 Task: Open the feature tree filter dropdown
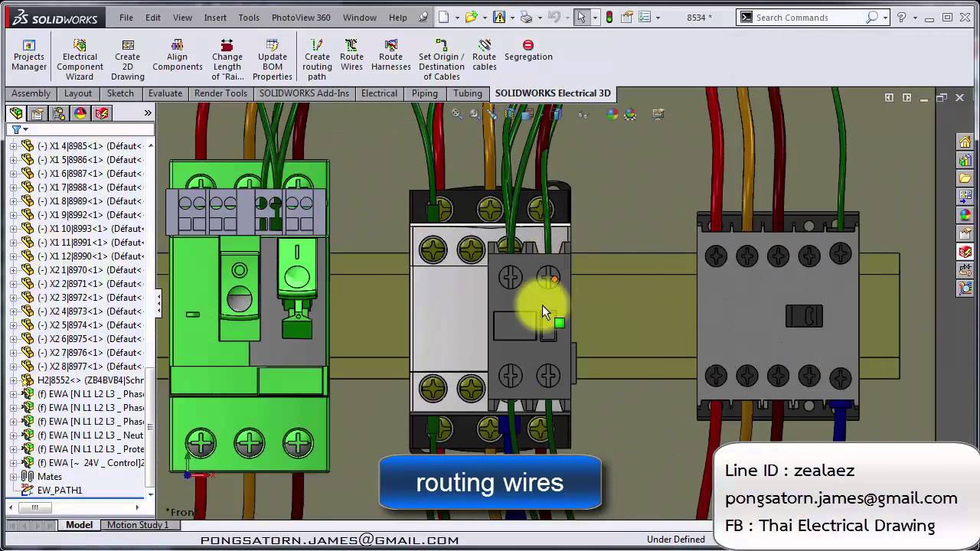20,129
